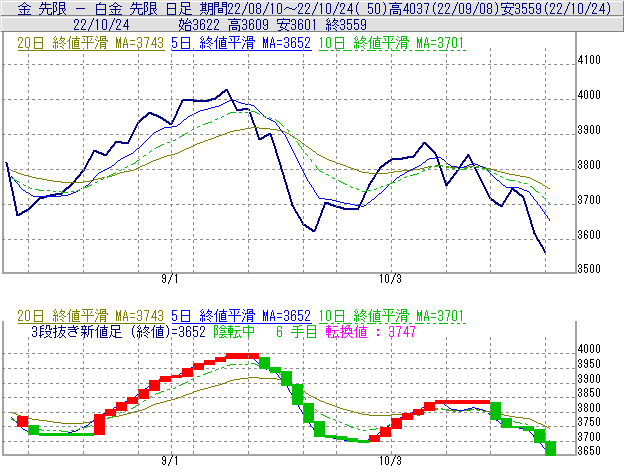This screenshot has width=624, height=475.
Task: Click the '10日 終値平滑 MA=3701' legend in upper chart
Action: [392, 43]
